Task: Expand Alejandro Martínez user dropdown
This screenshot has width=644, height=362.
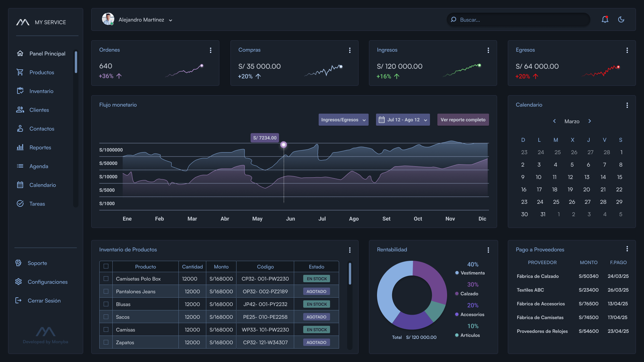Action: pyautogui.click(x=170, y=20)
